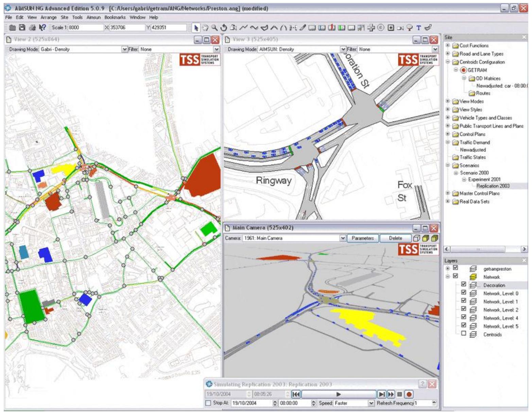Open the Bookmarks menu
Screen dimensions: 532x412
115,17
